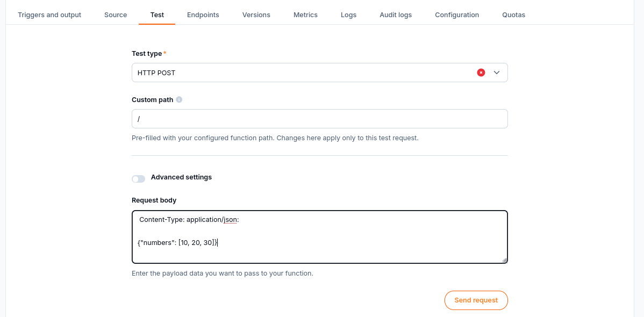Expand the Test type dropdown chevron
The width and height of the screenshot is (644, 317).
click(497, 73)
